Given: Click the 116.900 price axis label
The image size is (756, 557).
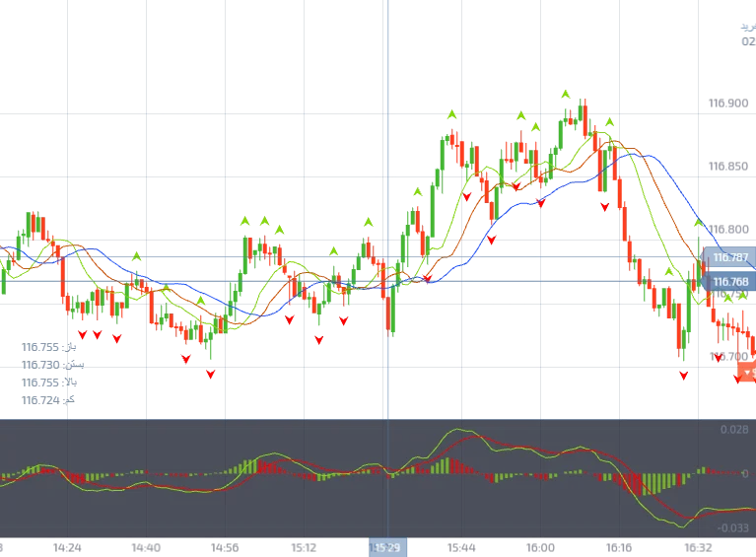Looking at the screenshot, I should tap(728, 104).
